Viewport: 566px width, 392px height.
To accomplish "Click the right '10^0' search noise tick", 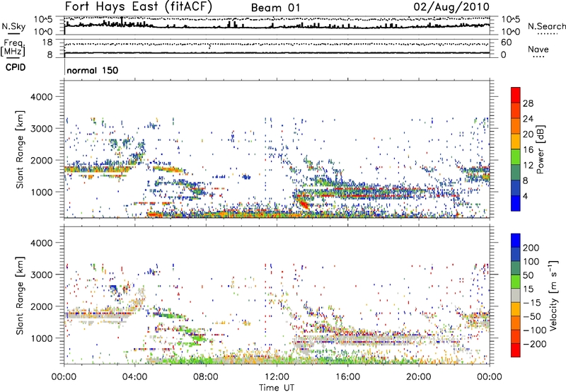I will pos(511,32).
